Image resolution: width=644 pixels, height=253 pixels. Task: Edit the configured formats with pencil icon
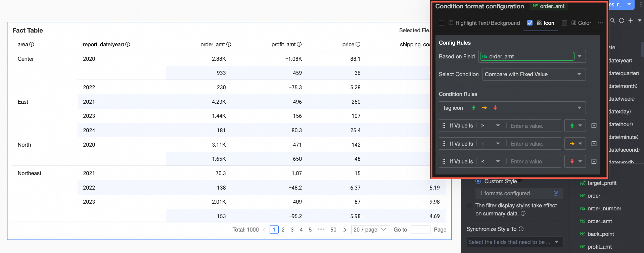tap(556, 193)
